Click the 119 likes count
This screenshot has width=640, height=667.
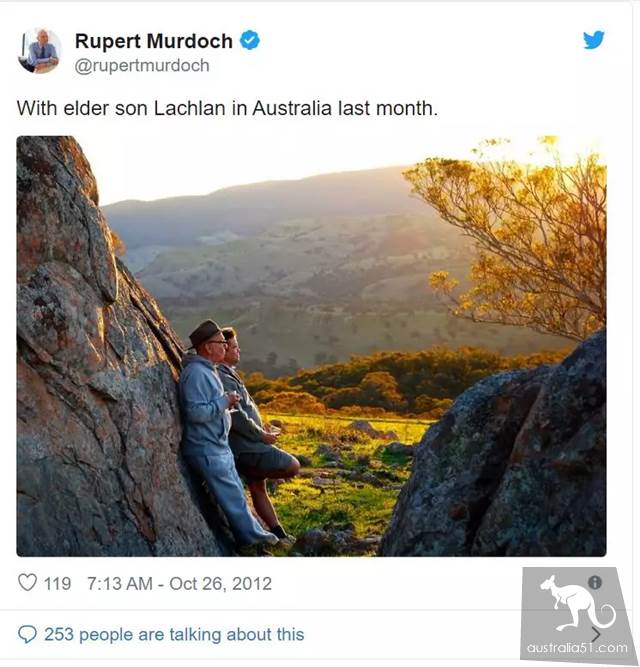click(x=57, y=583)
